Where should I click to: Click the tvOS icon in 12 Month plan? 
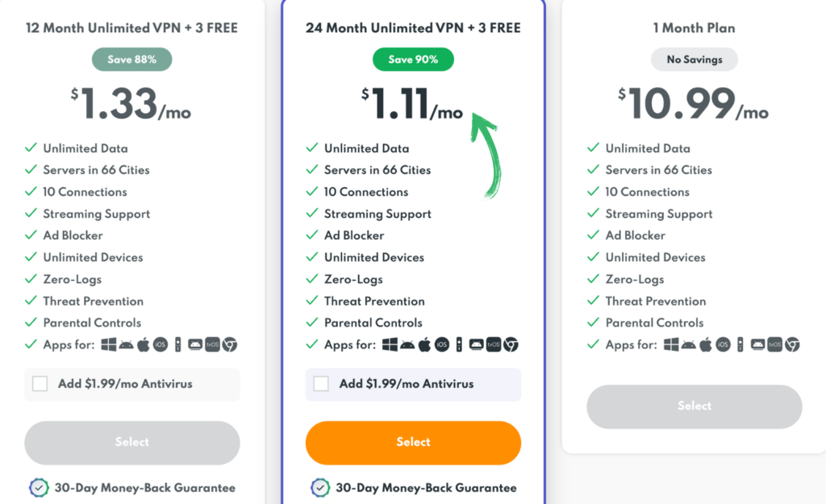pyautogui.click(x=212, y=344)
